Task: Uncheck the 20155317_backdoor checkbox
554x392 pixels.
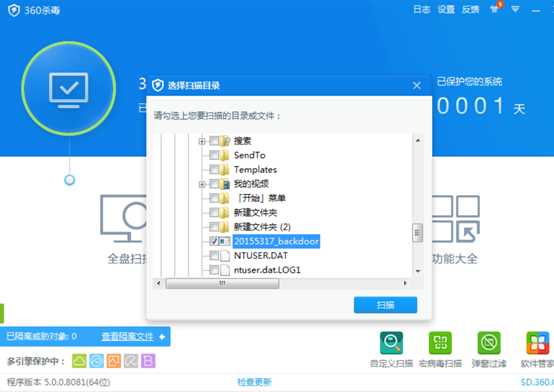Action: click(x=214, y=241)
